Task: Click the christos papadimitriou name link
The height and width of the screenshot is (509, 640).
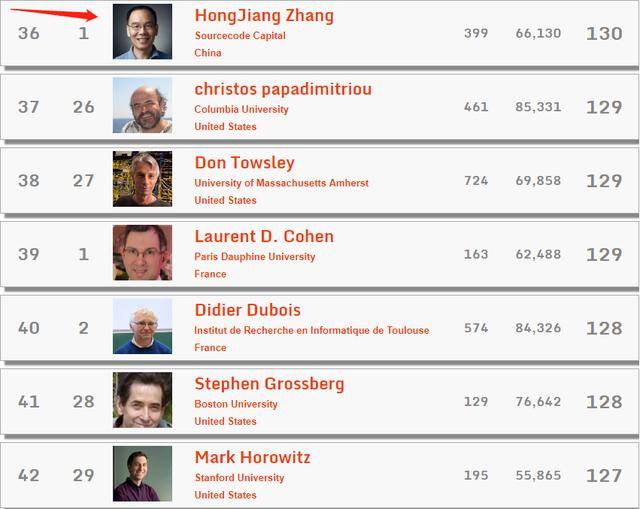Action: pos(283,89)
